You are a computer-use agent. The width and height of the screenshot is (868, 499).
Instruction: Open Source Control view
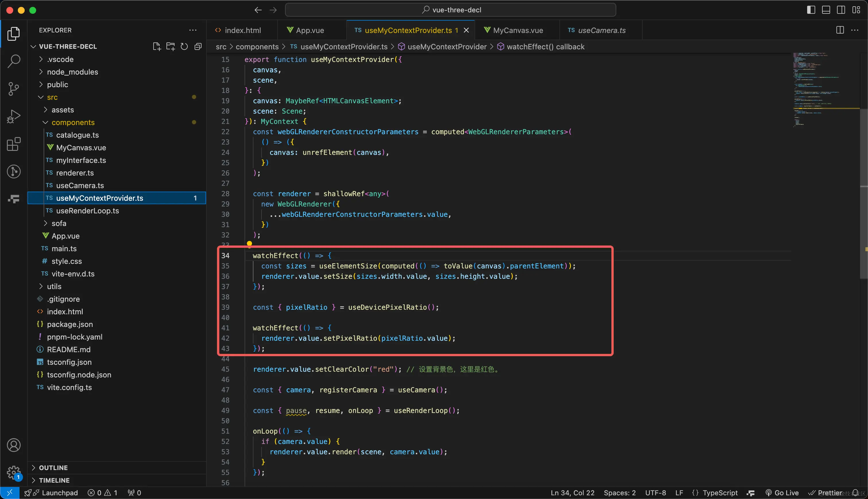(14, 89)
